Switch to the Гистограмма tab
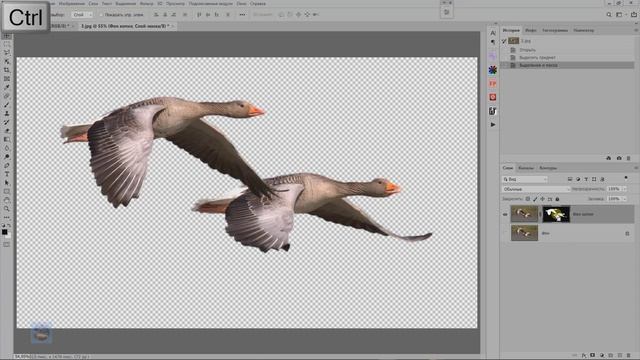 tap(555, 30)
